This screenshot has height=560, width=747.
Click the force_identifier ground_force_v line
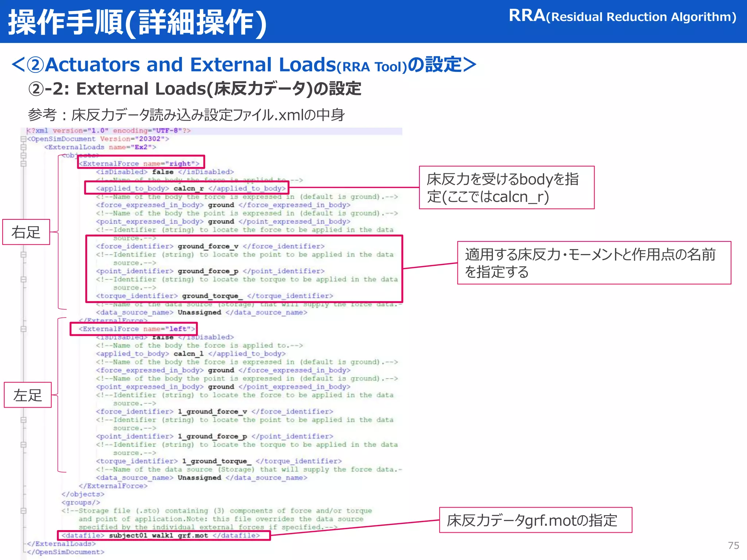[x=210, y=246]
